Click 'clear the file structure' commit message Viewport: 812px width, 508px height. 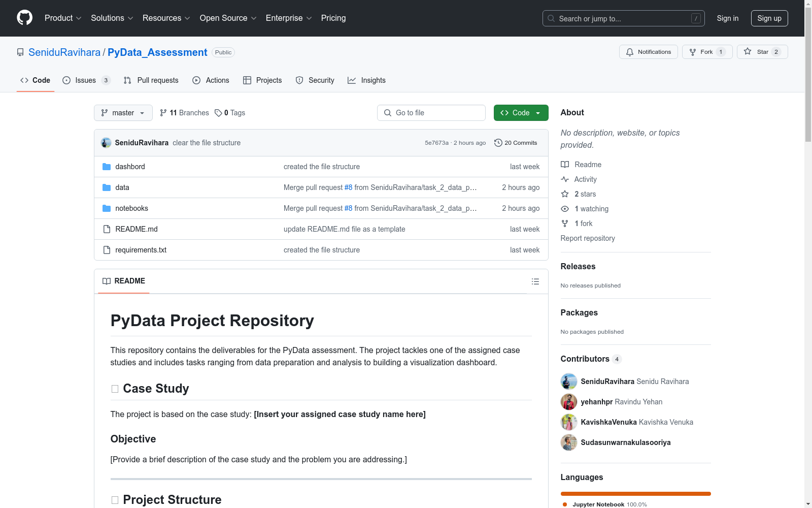[x=207, y=143]
